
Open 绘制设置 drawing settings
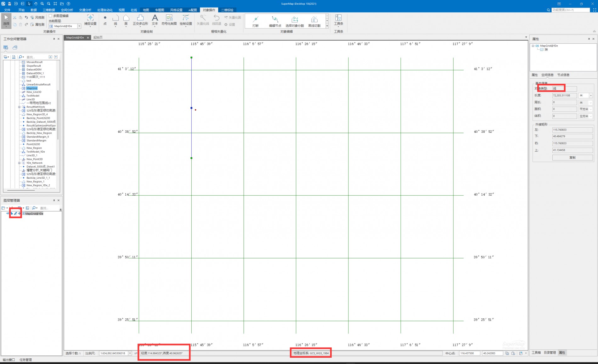186,20
